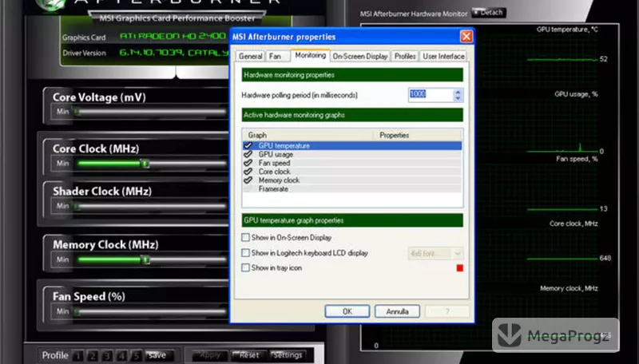Enable Show in Logitech keyboard LCD display
This screenshot has width=639, height=364.
(245, 253)
